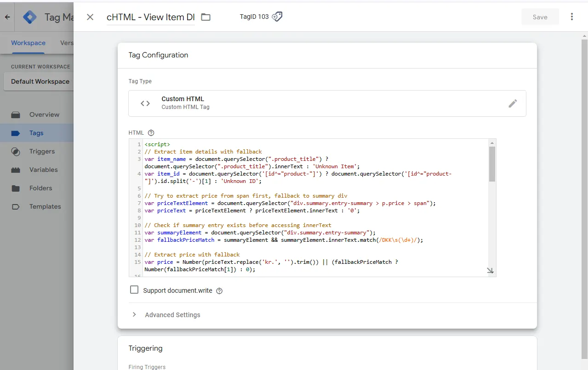Viewport: 588px width, 370px height.
Task: Open help for Support document.write
Action: tap(219, 291)
